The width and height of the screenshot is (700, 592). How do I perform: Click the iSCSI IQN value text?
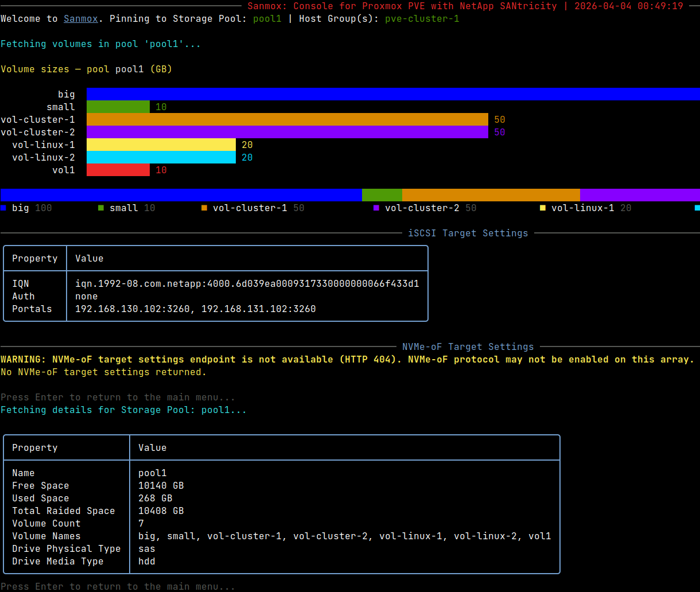[x=247, y=284]
